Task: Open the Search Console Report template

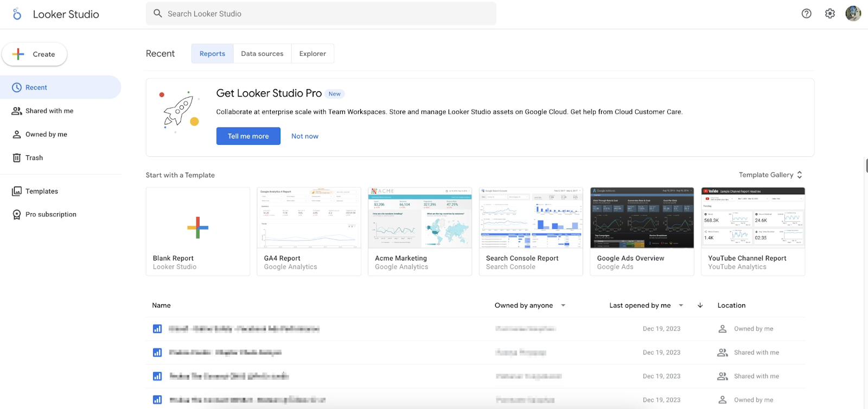Action: 531,232
